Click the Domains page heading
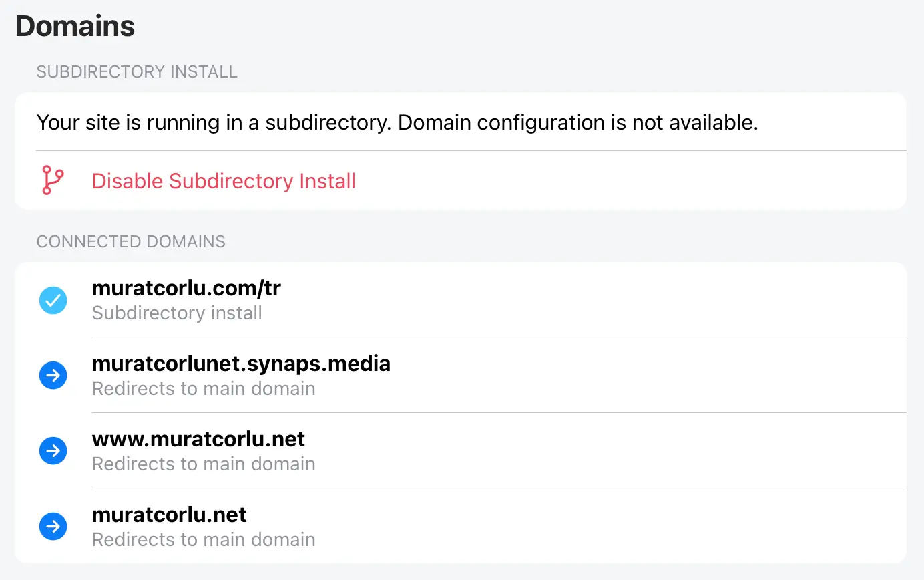Screen dimensions: 924x580 point(75,27)
